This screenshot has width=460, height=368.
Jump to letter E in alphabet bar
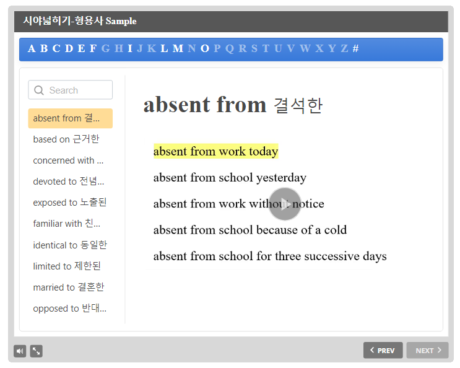(x=81, y=49)
